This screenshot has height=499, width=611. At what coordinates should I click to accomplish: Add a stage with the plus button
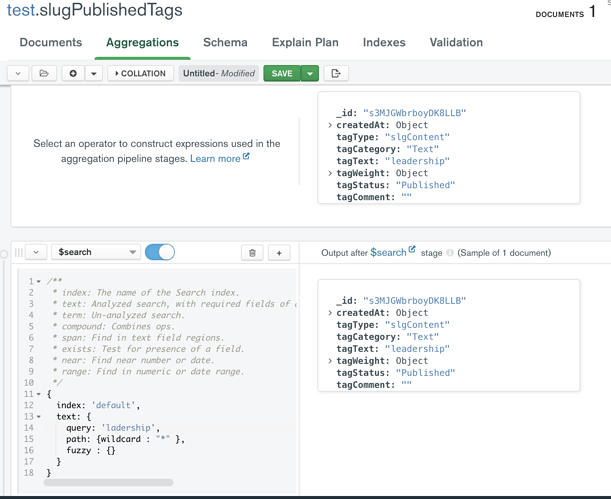coord(279,253)
